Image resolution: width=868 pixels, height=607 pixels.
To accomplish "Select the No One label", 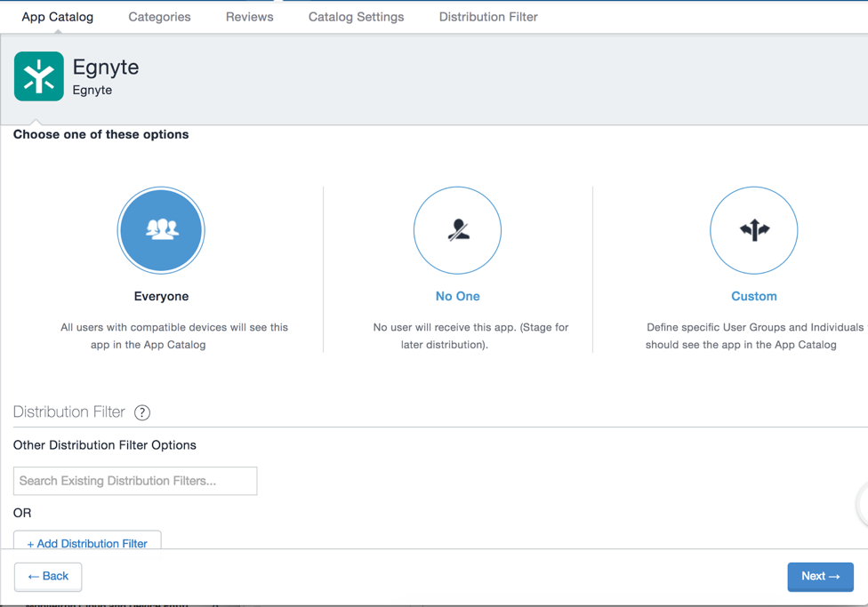I will [x=457, y=296].
